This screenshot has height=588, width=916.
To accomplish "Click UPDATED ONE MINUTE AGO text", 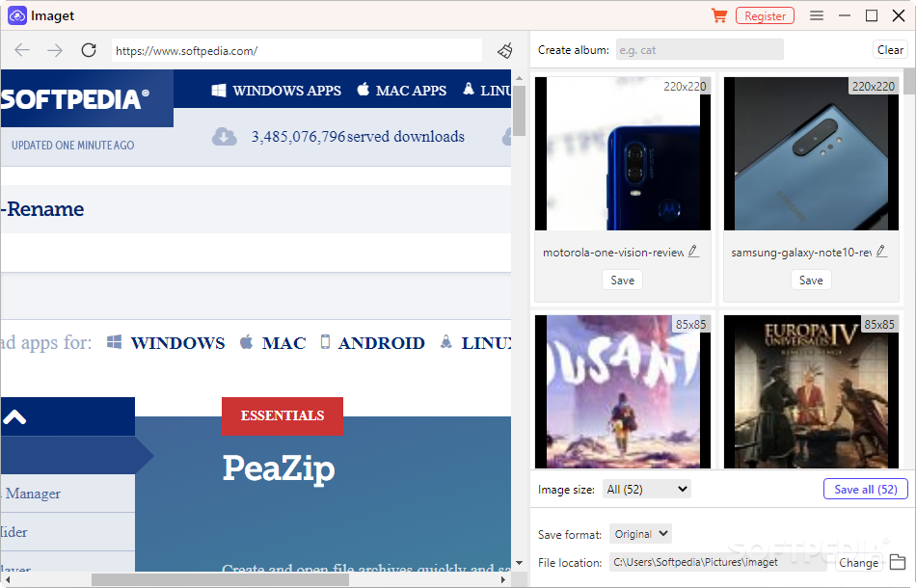I will tap(73, 145).
